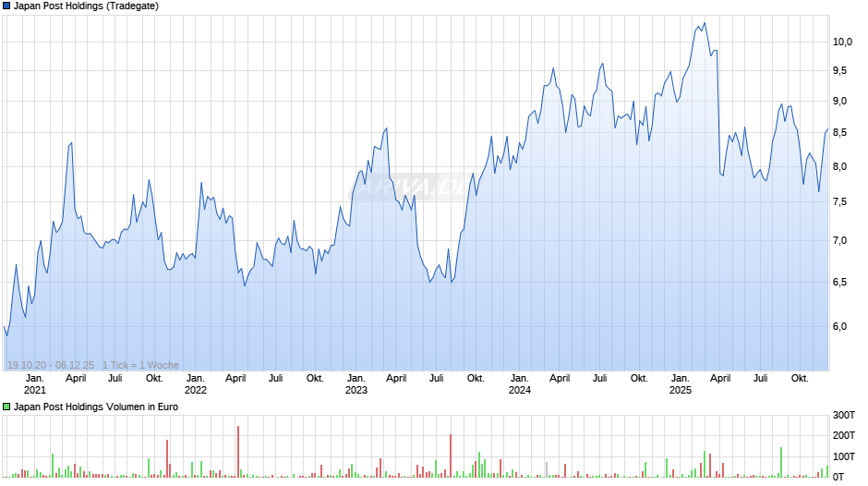This screenshot has width=868, height=486.
Task: Click the Jan. 2023 axis label
Action: pyautogui.click(x=356, y=384)
